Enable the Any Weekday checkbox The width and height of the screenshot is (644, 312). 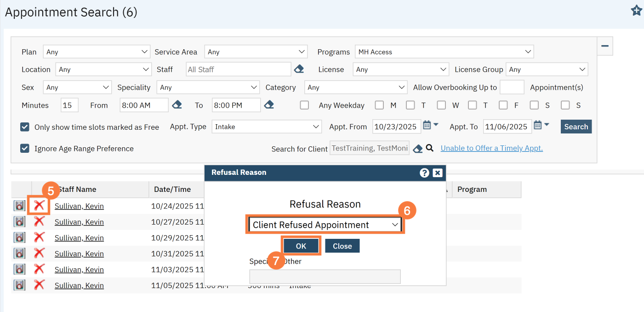pos(304,105)
